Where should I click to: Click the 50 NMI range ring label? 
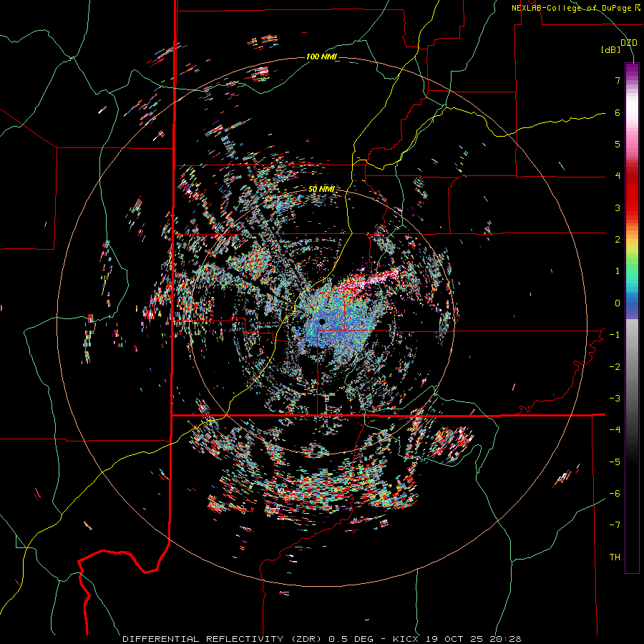click(x=321, y=190)
